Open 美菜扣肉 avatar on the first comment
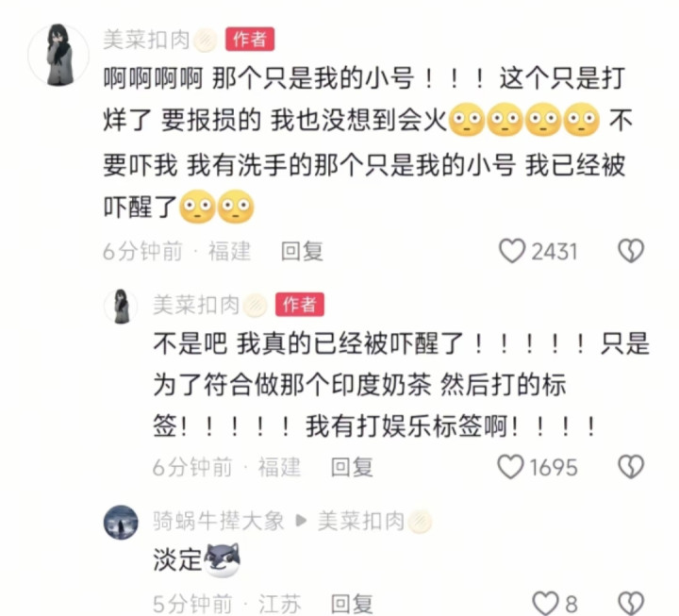The width and height of the screenshot is (679, 616). click(x=58, y=55)
